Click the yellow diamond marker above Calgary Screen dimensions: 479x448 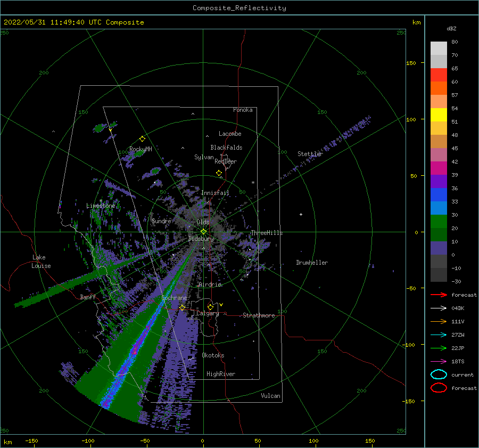click(210, 307)
